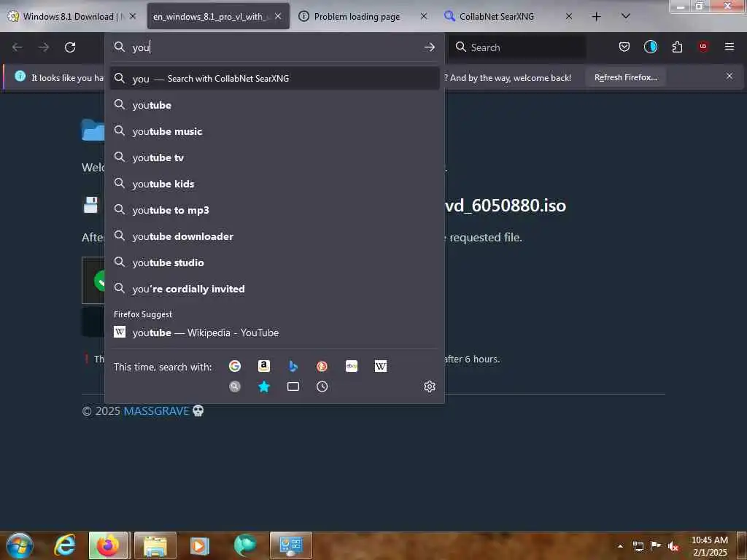Viewport: 747px width, 560px height.
Task: Open the Extensions puzzle-piece menu
Action: click(677, 47)
